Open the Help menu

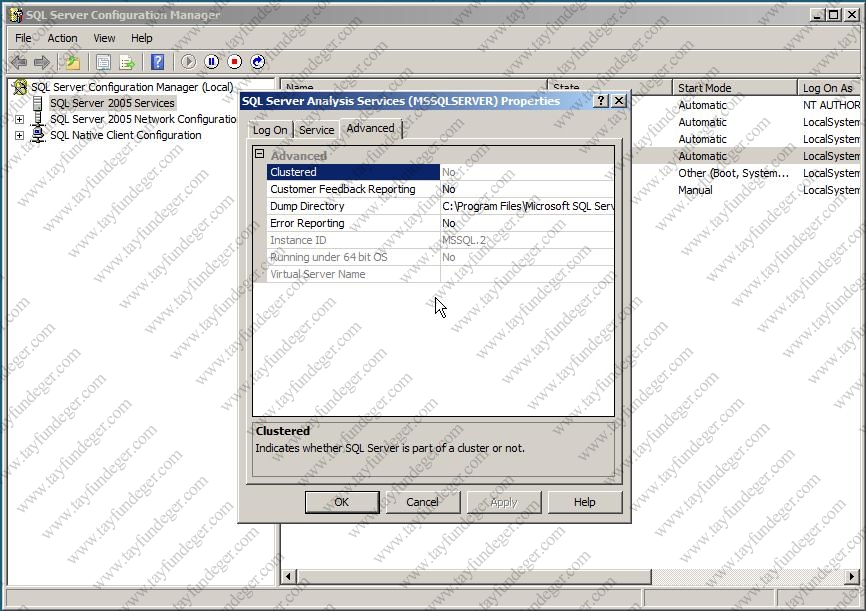(x=141, y=38)
